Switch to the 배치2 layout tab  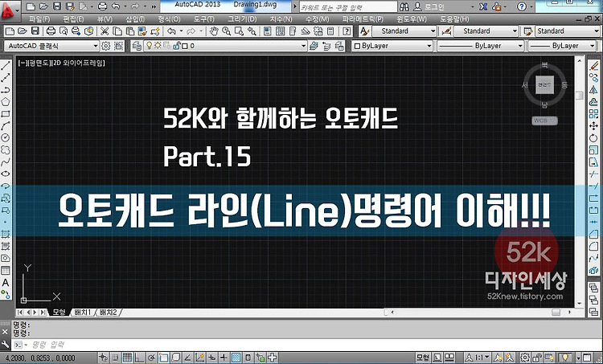[108, 312]
